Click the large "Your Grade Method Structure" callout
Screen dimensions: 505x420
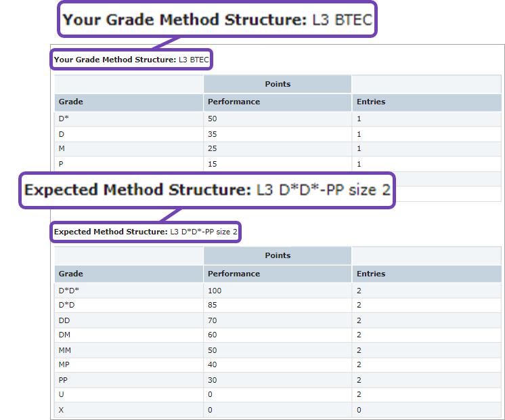(x=217, y=20)
